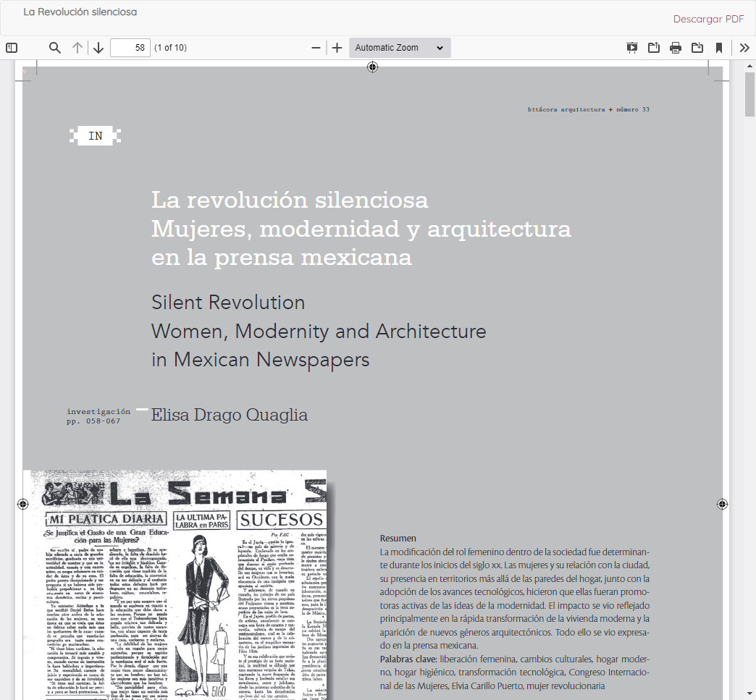Image resolution: width=756 pixels, height=700 pixels.
Task: Click the vertical scrollbar thumb
Action: pyautogui.click(x=749, y=94)
